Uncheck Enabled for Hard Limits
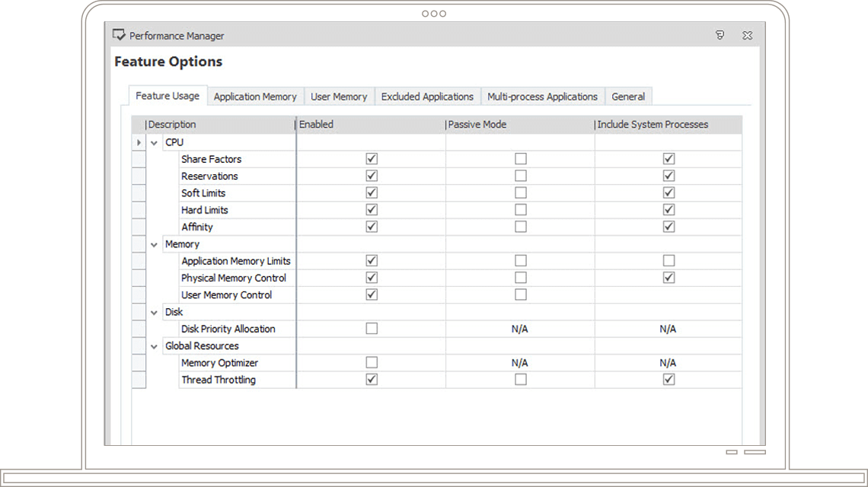868x487 pixels. (x=372, y=210)
